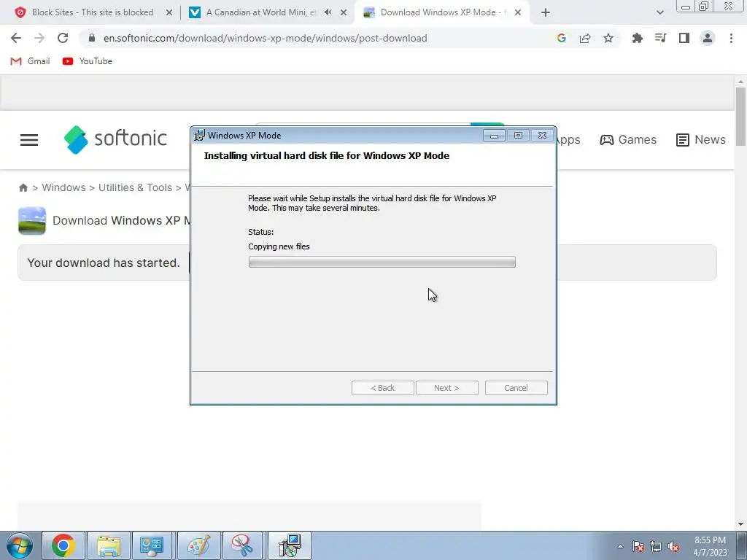Show hidden system tray icons
Screen dimensions: 747x560
[620, 546]
